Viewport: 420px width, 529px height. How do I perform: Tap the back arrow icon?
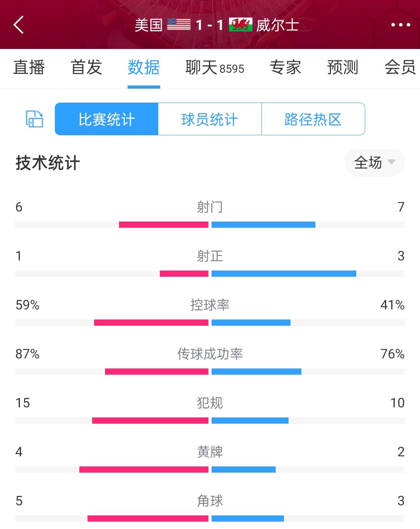click(x=19, y=25)
